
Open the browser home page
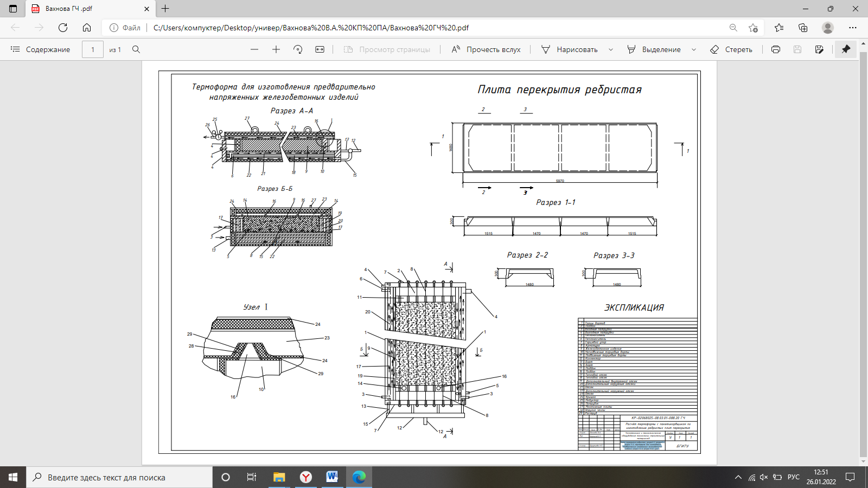pos(87,28)
